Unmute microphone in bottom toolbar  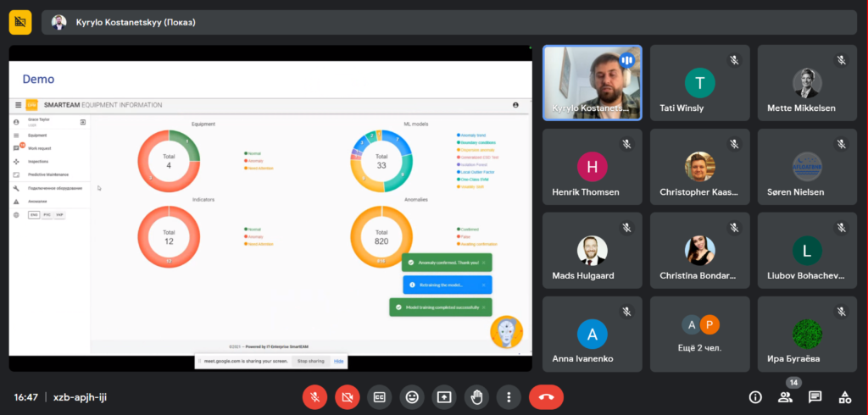point(314,396)
